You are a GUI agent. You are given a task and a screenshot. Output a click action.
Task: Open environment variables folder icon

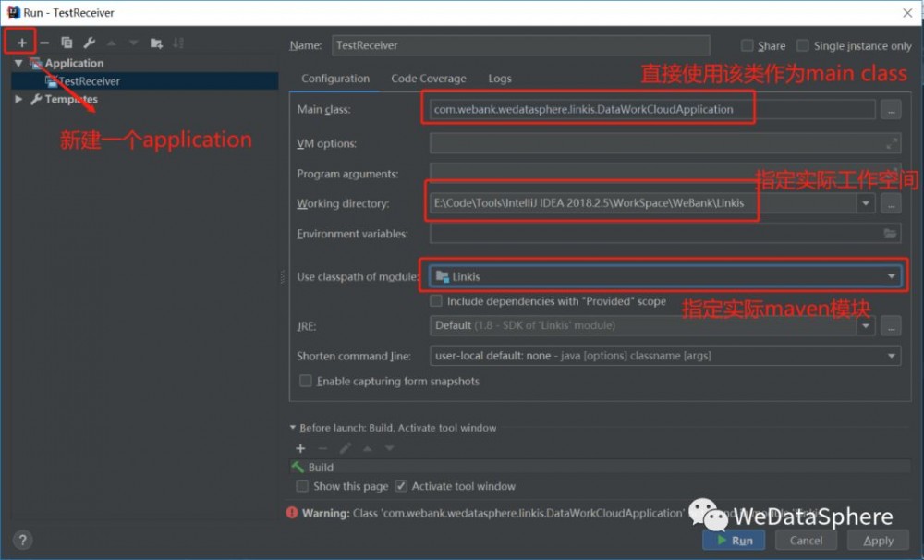click(x=890, y=234)
